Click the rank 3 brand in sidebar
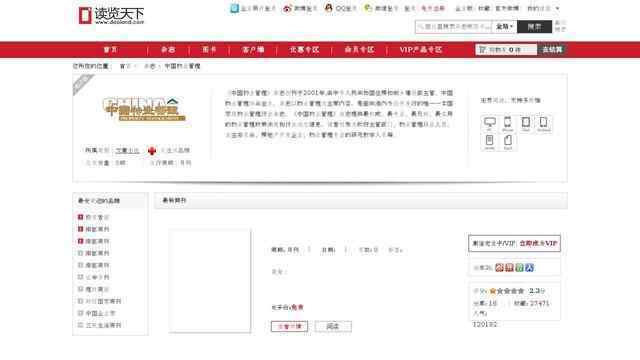 click(x=97, y=241)
